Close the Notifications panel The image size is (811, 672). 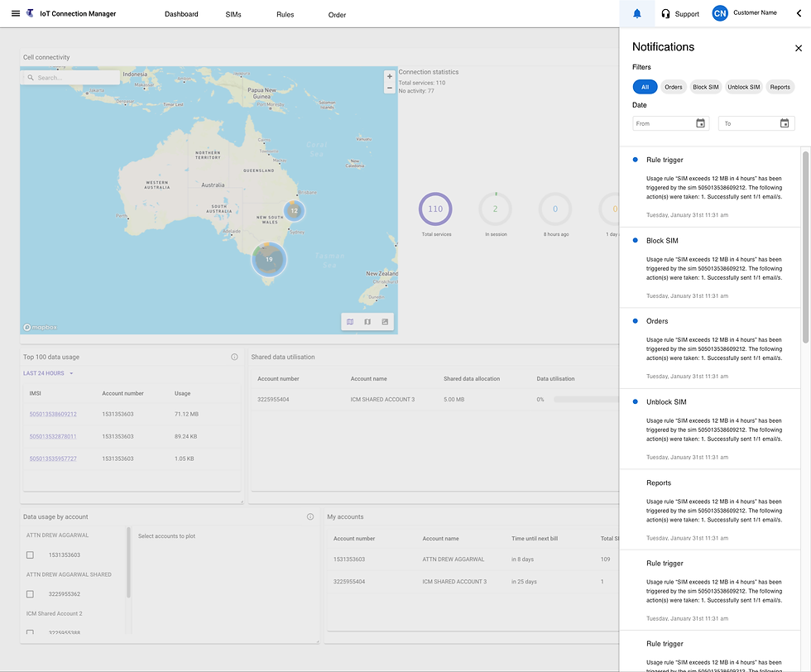click(798, 48)
